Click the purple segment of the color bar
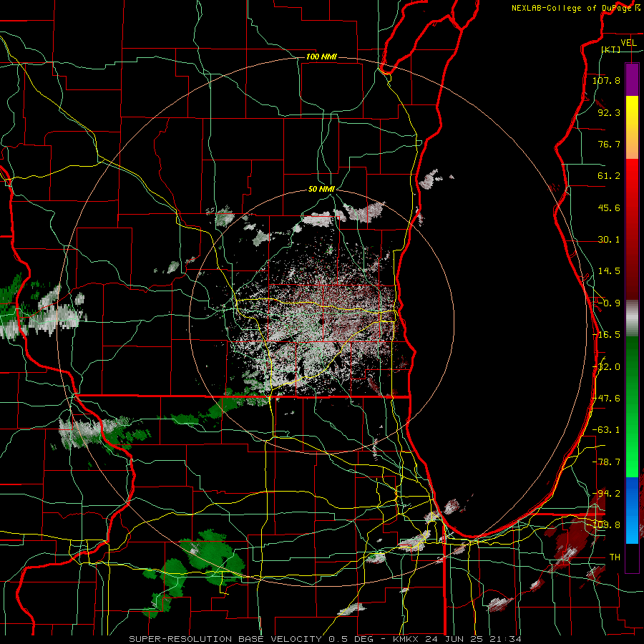The width and height of the screenshot is (644, 644). point(632,79)
